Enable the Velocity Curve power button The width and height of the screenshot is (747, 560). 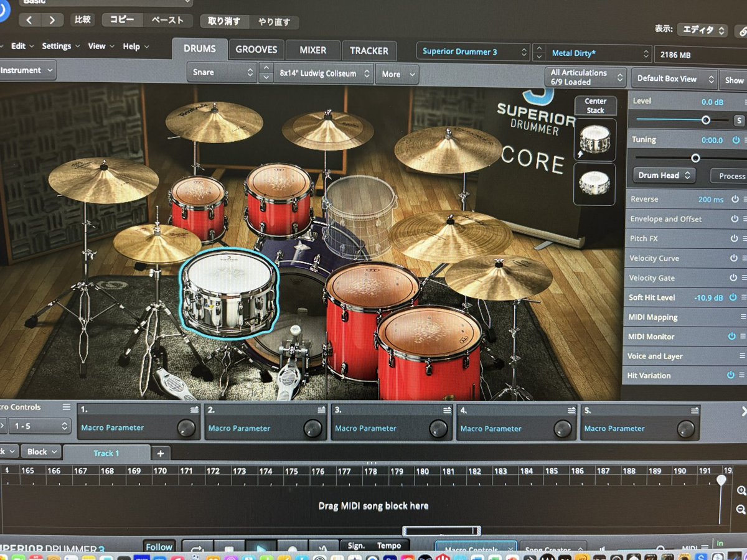735,258
